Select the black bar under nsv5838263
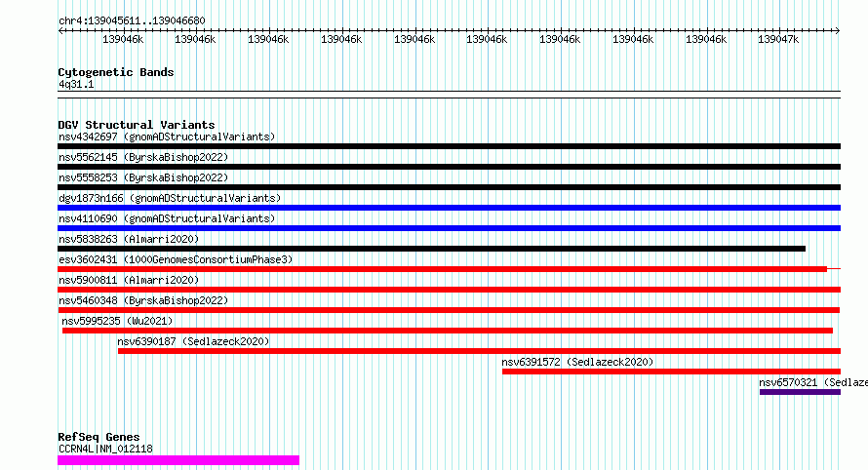Image resolution: width=868 pixels, height=470 pixels. pos(431,249)
